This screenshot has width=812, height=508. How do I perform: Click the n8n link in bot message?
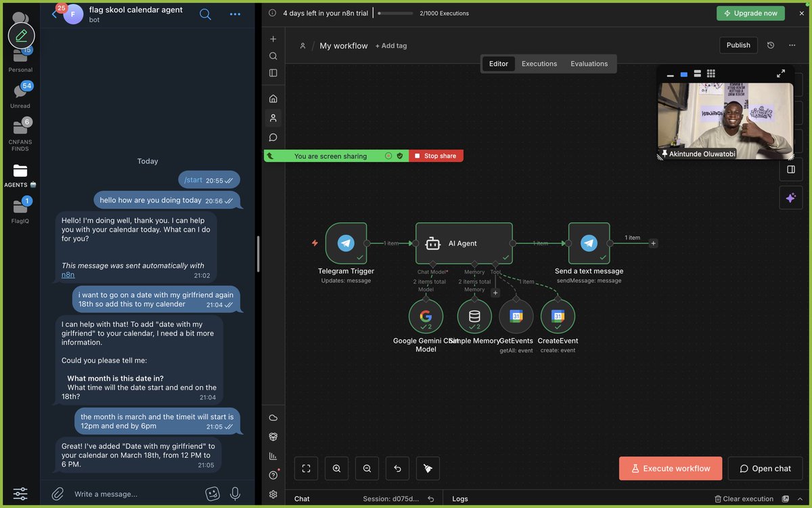pos(68,275)
